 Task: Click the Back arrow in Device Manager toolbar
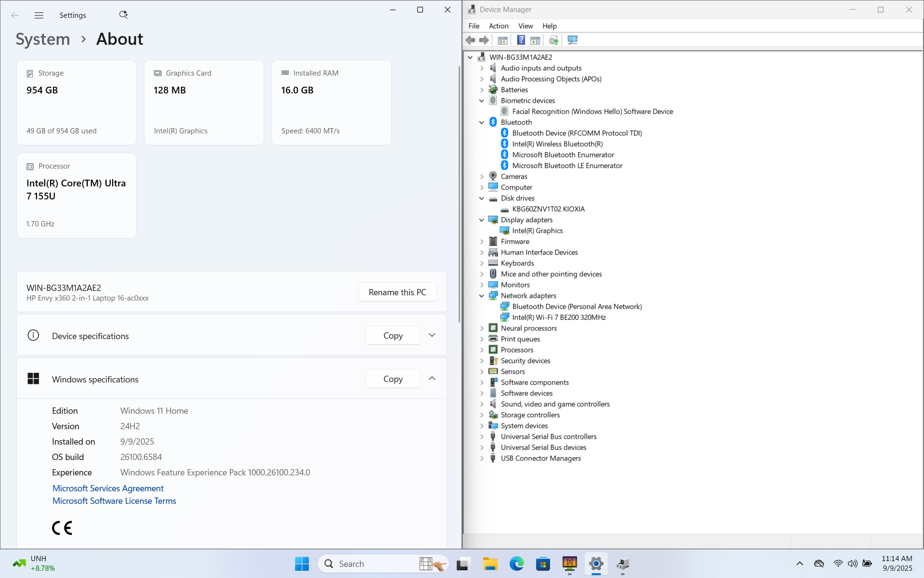point(470,40)
